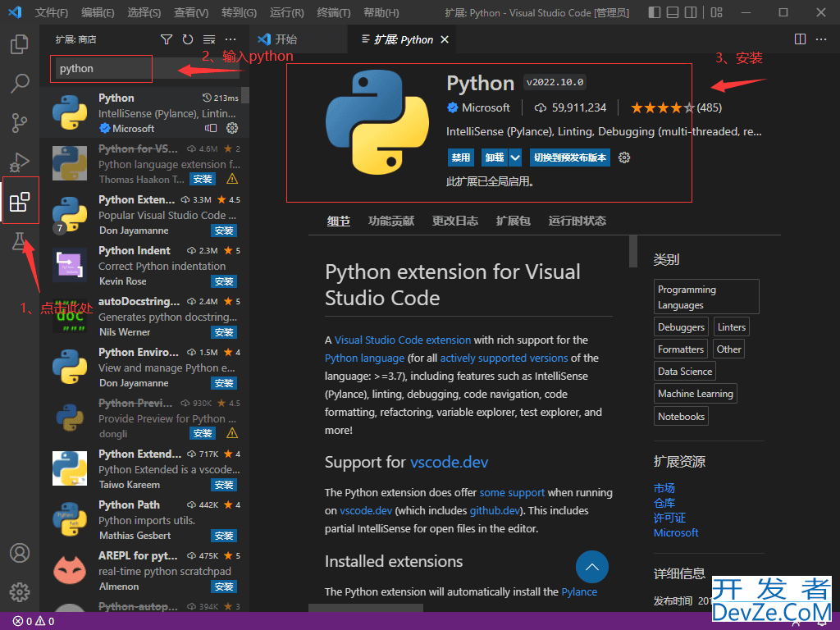Split the editor right
This screenshot has width=840, height=630.
tap(800, 39)
